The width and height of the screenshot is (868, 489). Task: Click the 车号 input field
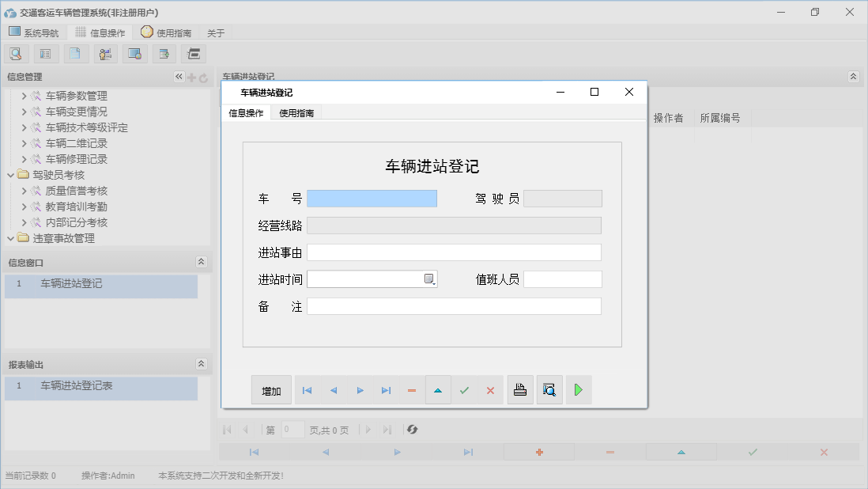pyautogui.click(x=372, y=198)
